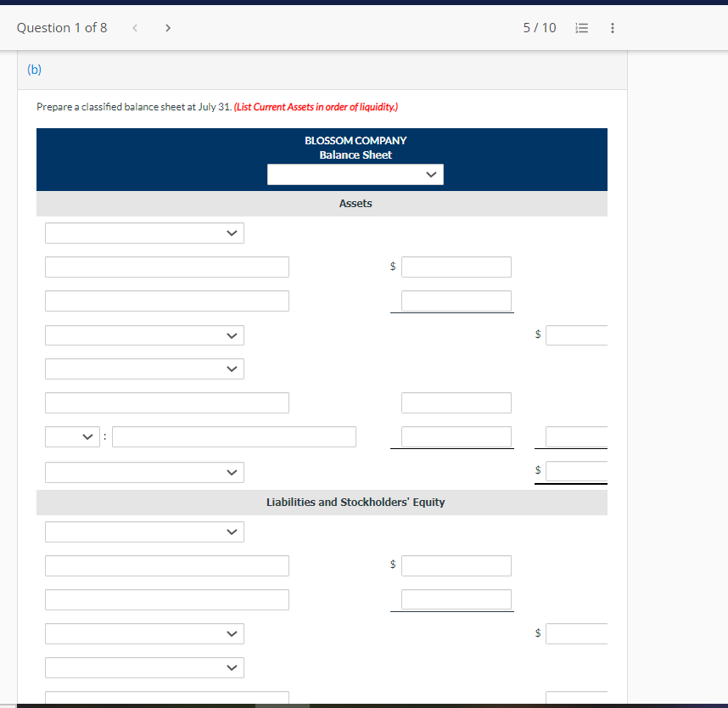Viewport: 728px width, 708px height.
Task: Click the total liabilities amount field
Action: click(577, 633)
